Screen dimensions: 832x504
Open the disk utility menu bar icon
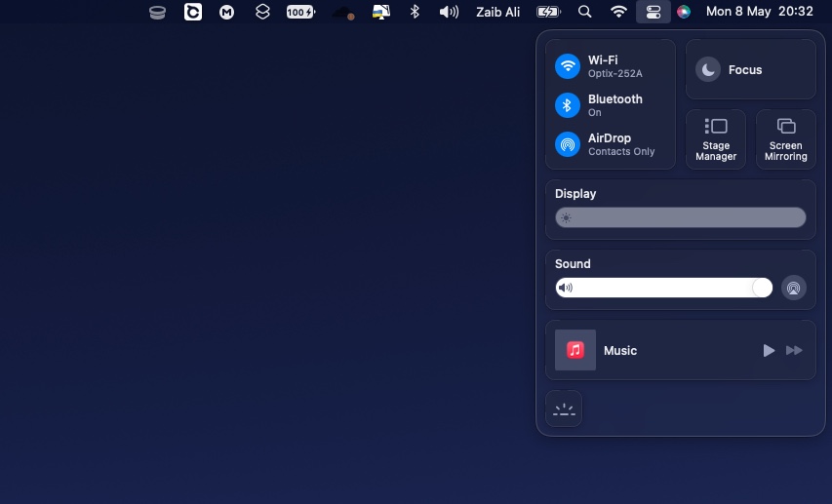(157, 12)
